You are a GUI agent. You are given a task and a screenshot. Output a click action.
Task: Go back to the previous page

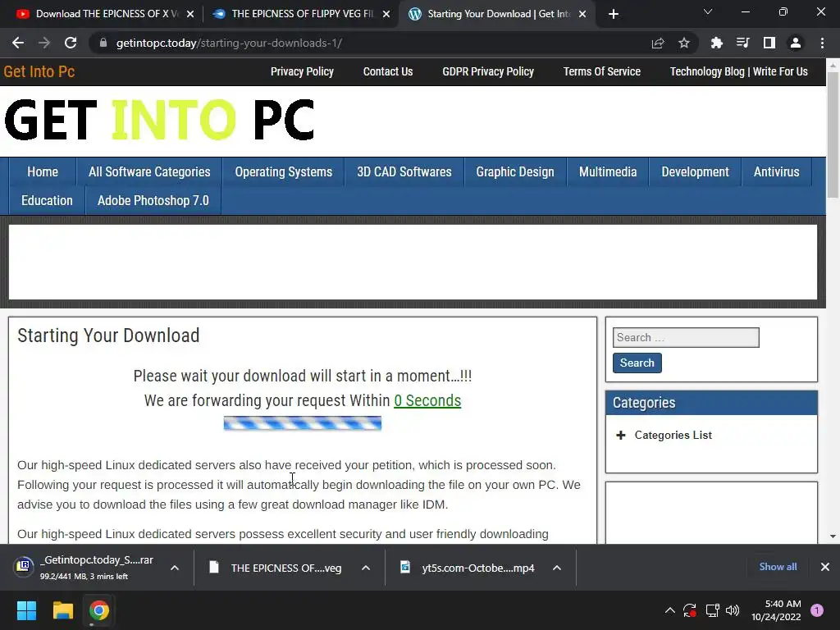(18, 43)
